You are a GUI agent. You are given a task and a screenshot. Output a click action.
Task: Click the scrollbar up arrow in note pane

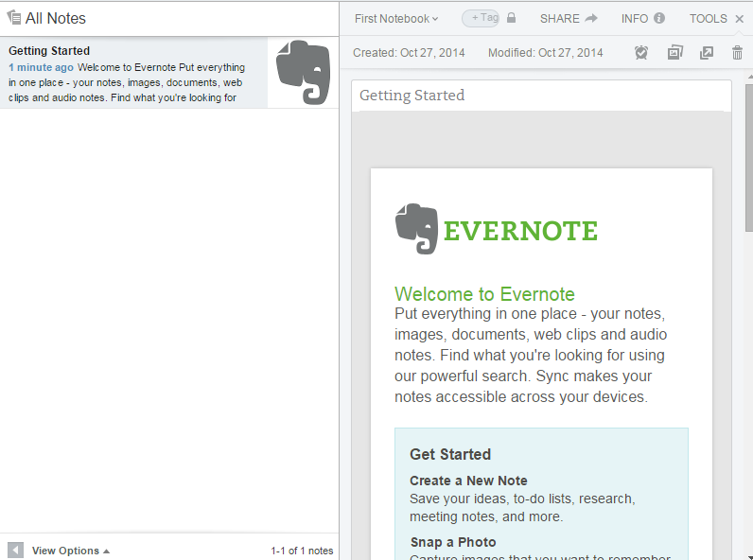(x=749, y=77)
